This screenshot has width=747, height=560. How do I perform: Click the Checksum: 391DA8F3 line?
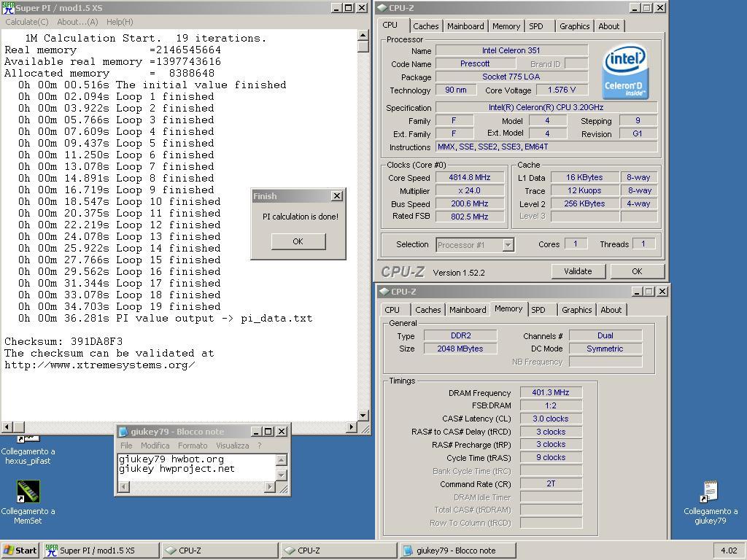[63, 341]
